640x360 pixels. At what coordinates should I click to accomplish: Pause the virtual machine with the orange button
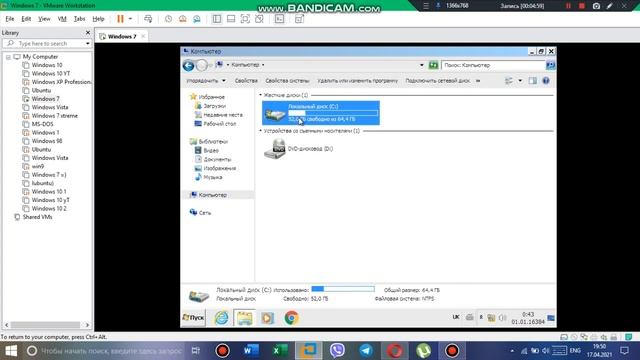(x=120, y=19)
